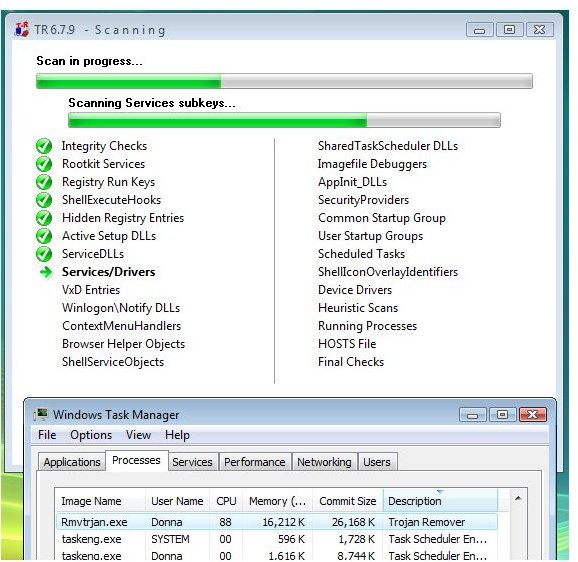Click the Common Startup Group item
The width and height of the screenshot is (578, 562).
(382, 218)
